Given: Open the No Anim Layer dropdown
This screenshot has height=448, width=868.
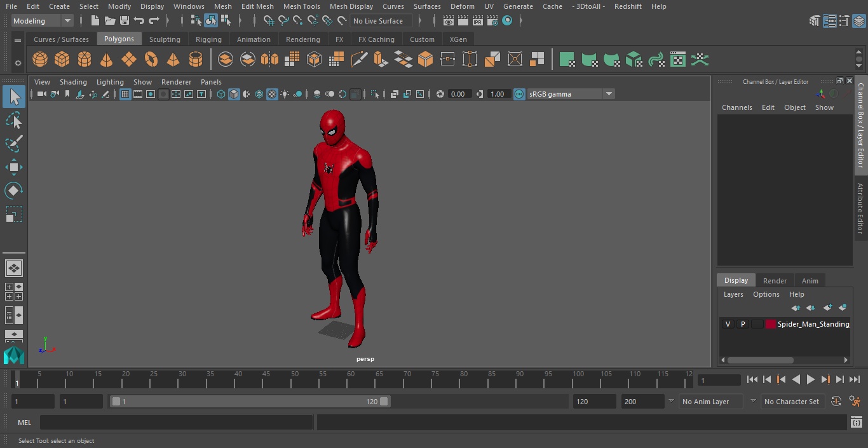Looking at the screenshot, I should click(710, 402).
